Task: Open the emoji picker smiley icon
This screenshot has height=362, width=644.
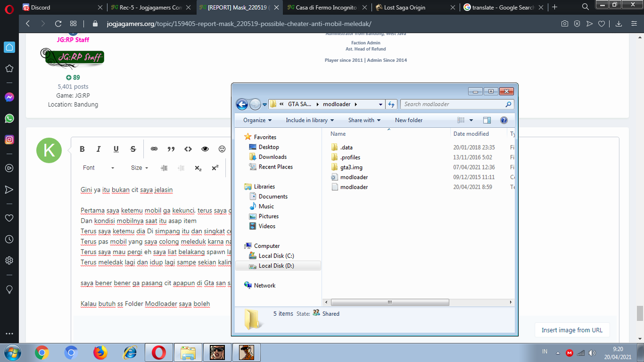Action: point(222,149)
